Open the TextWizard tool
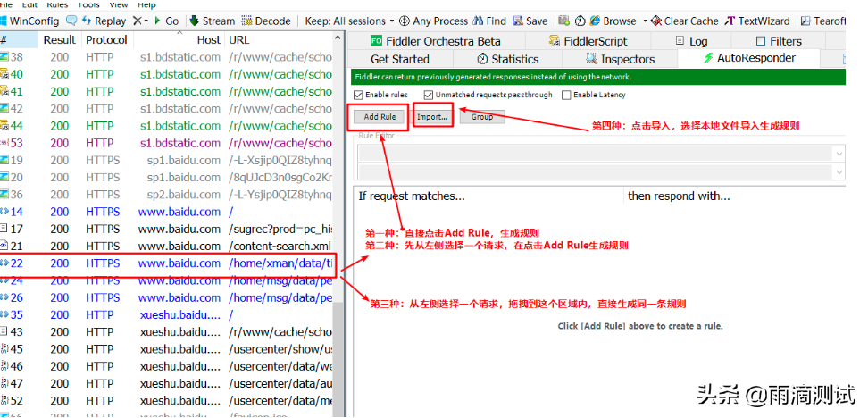 click(730, 21)
